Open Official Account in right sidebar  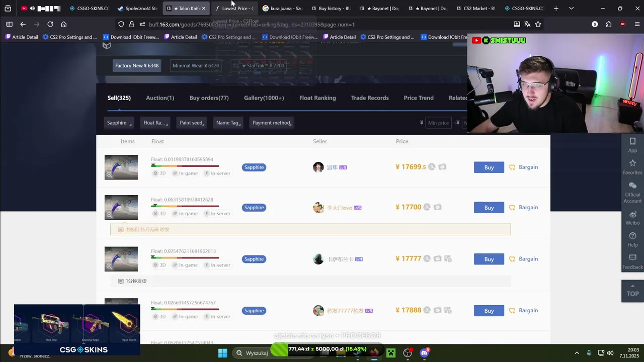click(632, 193)
